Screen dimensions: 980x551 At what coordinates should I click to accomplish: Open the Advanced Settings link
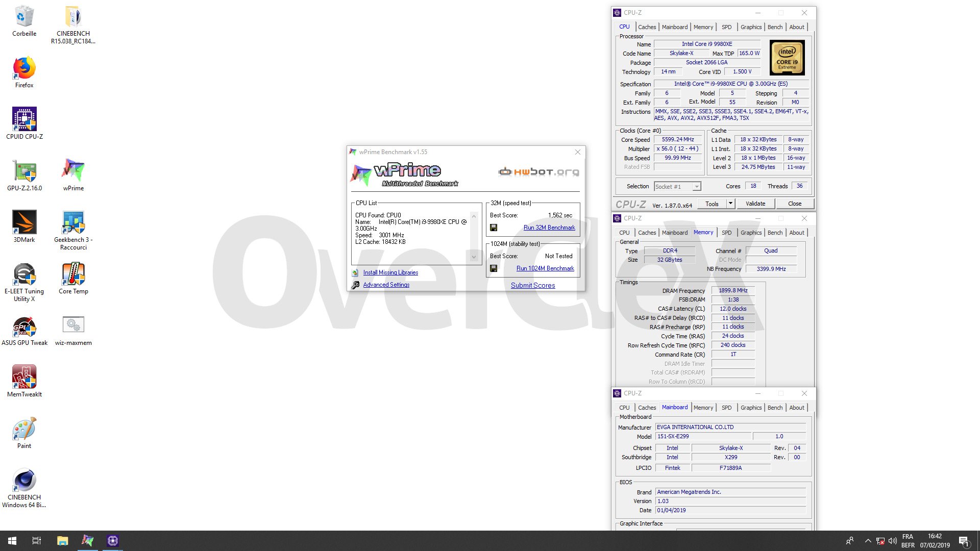(386, 285)
